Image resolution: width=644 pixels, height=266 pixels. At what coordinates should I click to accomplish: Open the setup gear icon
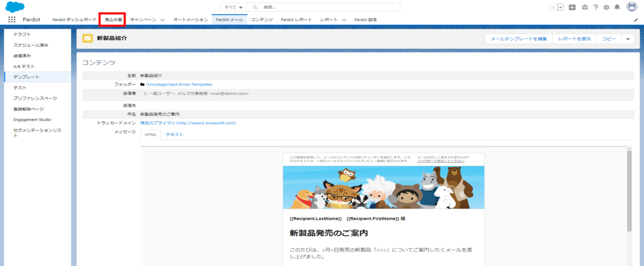pyautogui.click(x=606, y=7)
